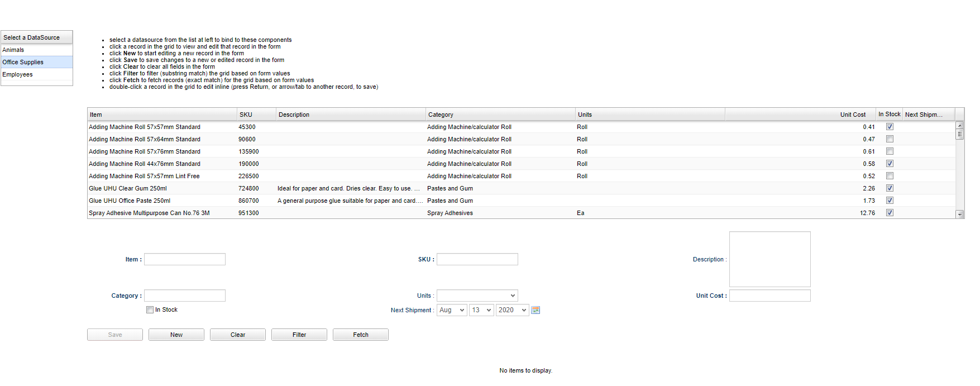Click the grid scrollbar up arrow

point(959,125)
